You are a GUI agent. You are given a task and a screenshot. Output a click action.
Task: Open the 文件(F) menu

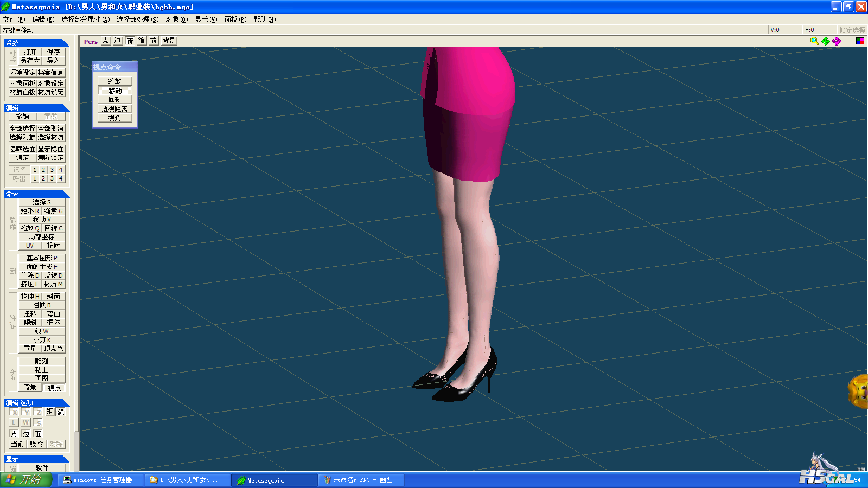click(x=14, y=20)
